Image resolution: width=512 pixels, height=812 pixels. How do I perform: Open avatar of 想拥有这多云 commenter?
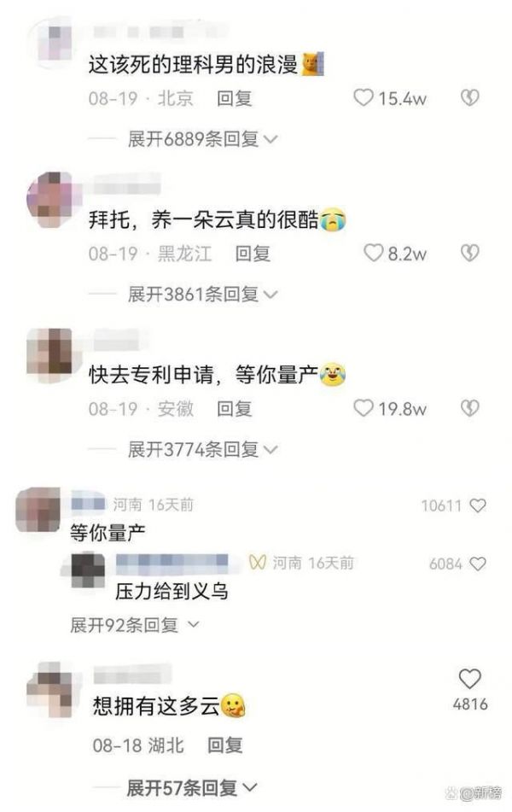click(54, 689)
